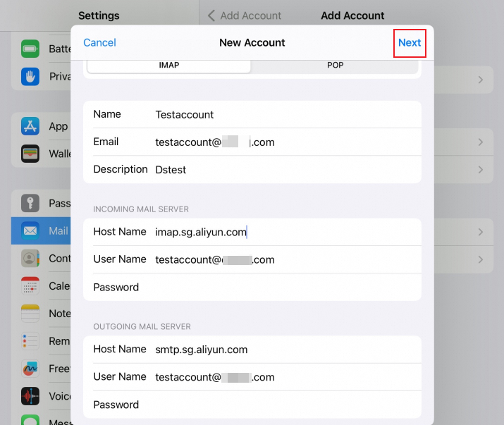Screen dimensions: 504x425
Task: Open the Voice Memos icon in sidebar
Action: pos(30,396)
